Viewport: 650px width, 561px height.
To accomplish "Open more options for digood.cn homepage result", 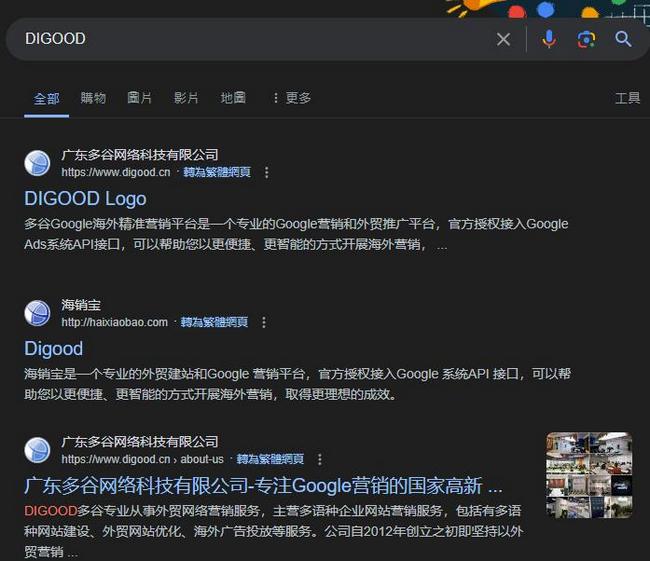I will (267, 172).
